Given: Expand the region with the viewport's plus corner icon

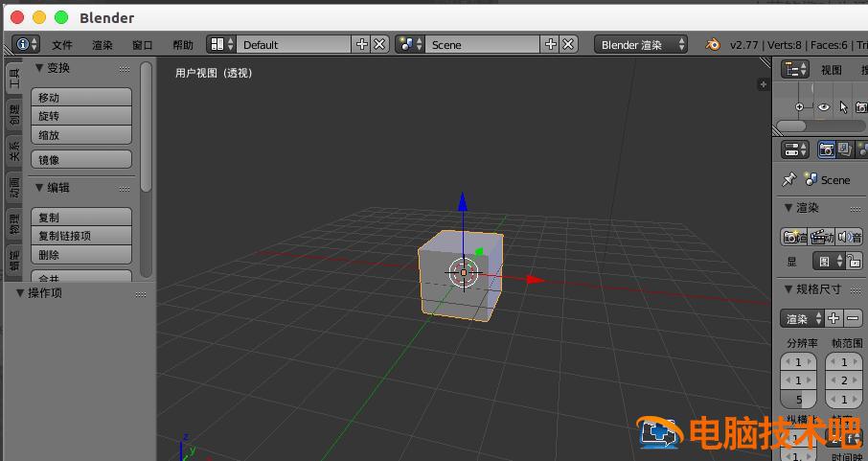Looking at the screenshot, I should tap(764, 84).
